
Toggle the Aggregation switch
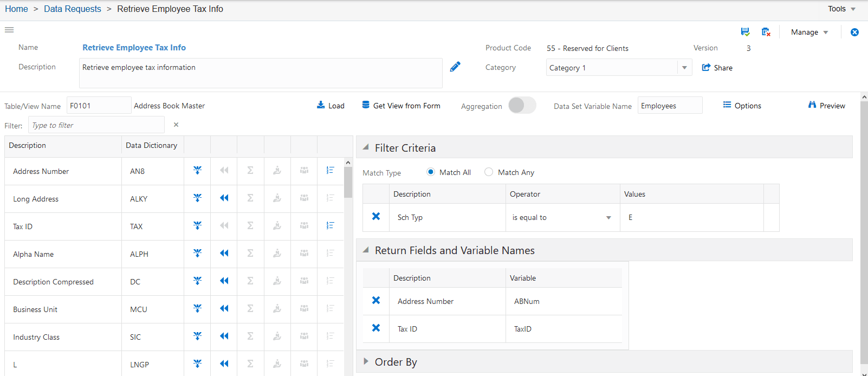[522, 105]
